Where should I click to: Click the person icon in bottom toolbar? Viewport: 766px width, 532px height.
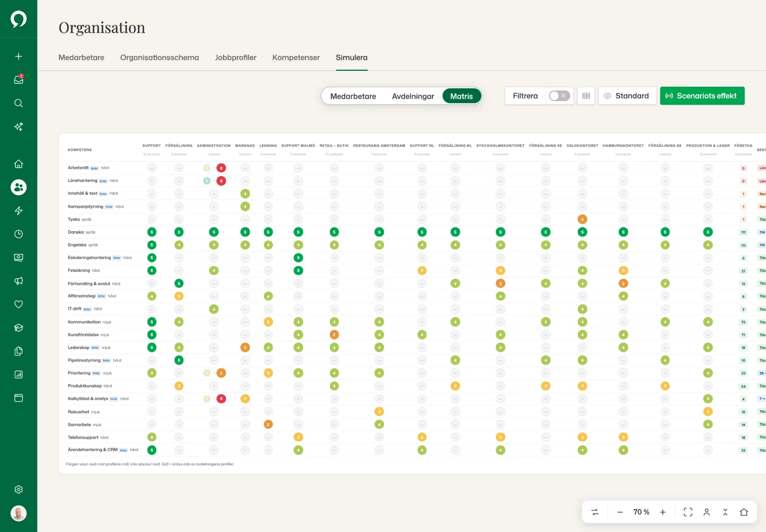pos(707,512)
